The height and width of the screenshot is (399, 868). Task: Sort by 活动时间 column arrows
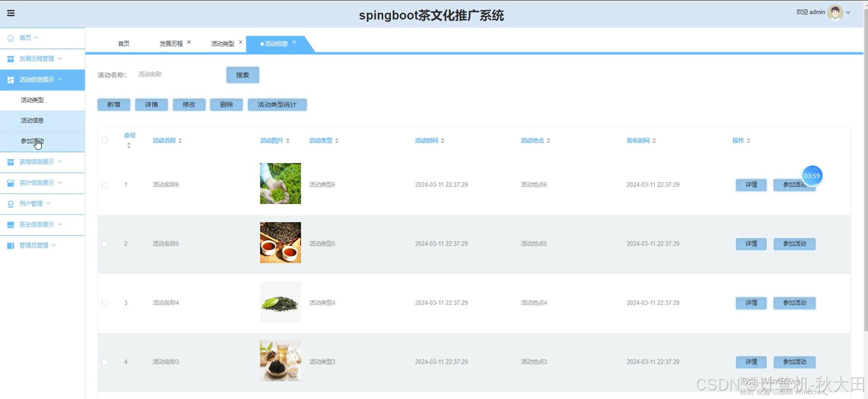tap(443, 141)
